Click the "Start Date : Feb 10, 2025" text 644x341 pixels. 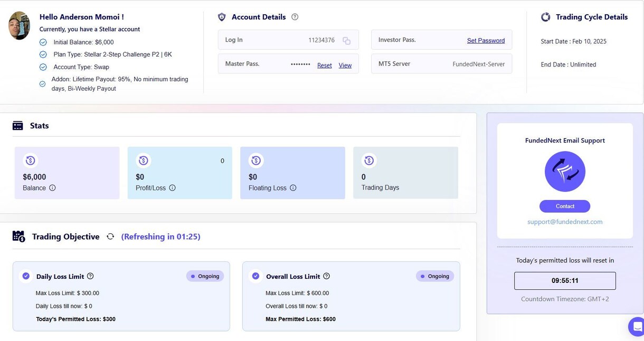pyautogui.click(x=574, y=41)
